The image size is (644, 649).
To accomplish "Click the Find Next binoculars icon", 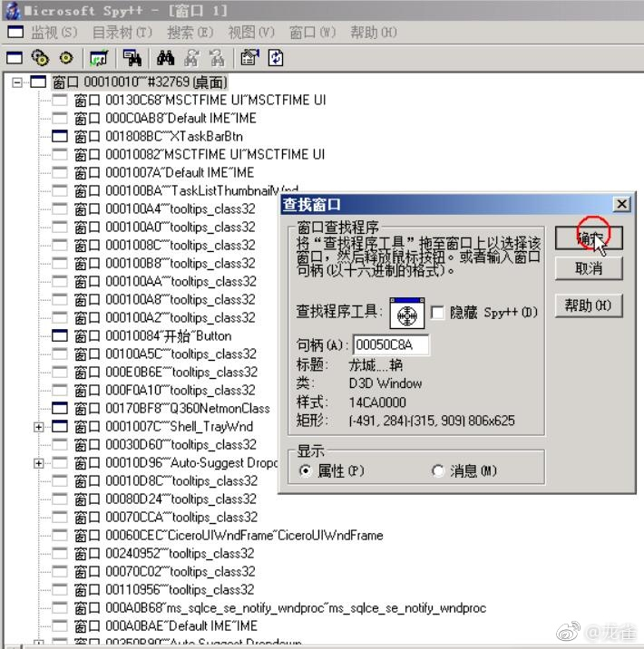I will pos(191,57).
